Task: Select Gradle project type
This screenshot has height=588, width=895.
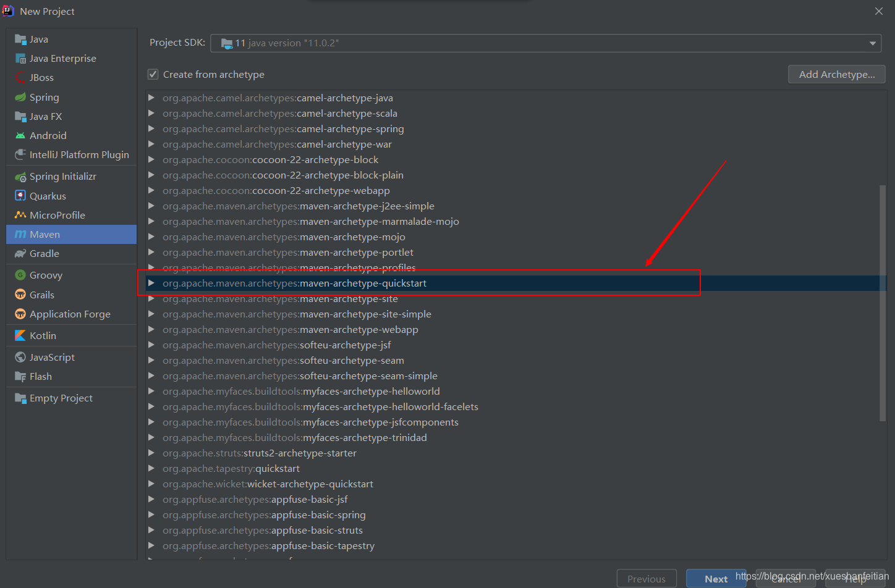Action: (x=72, y=254)
